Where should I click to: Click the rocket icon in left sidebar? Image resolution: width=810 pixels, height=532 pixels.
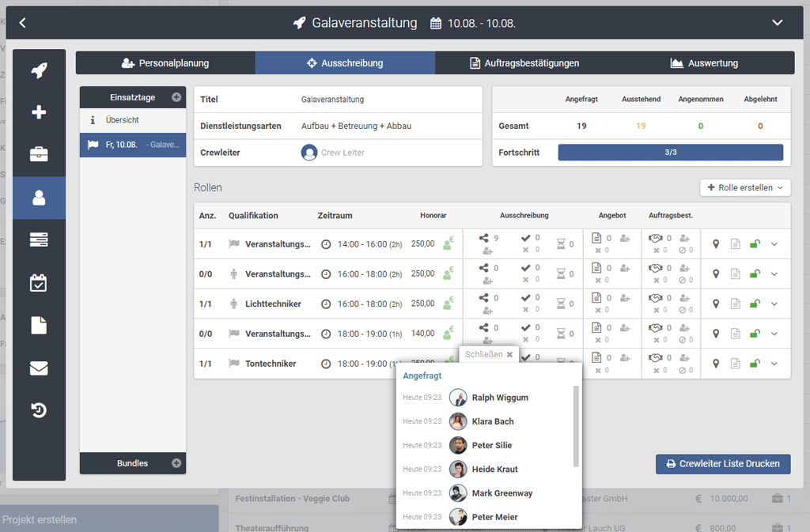39,71
